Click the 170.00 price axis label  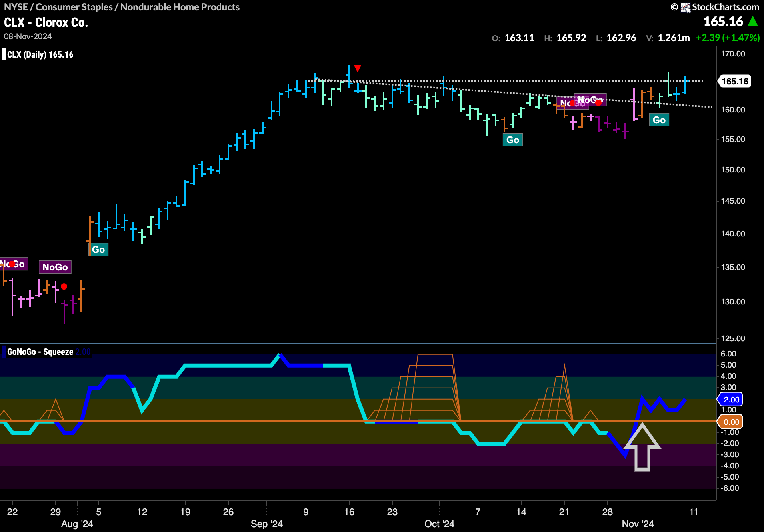pyautogui.click(x=733, y=54)
